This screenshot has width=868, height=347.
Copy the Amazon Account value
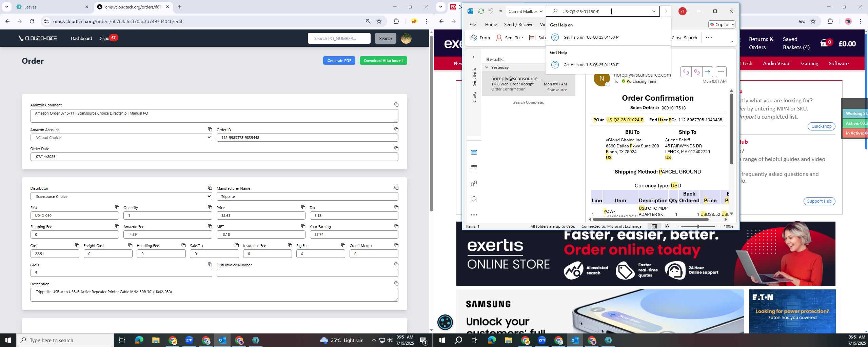click(210, 129)
